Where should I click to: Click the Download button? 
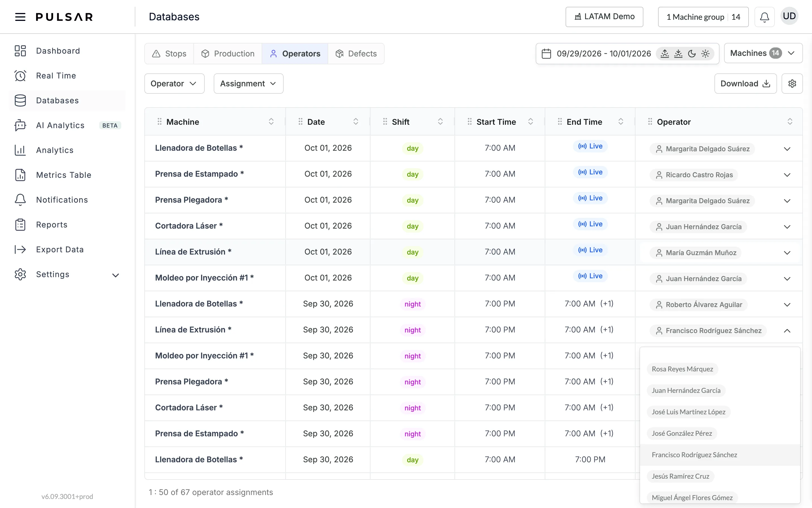[x=745, y=83]
